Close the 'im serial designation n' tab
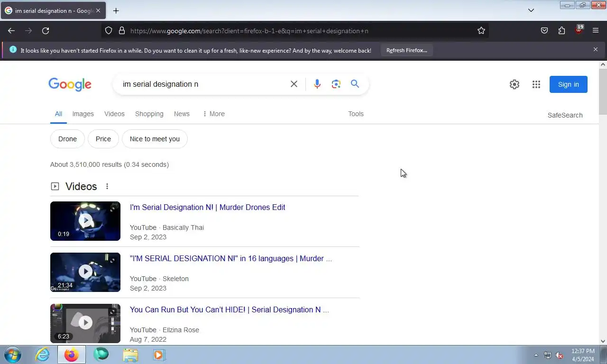 [x=98, y=10]
